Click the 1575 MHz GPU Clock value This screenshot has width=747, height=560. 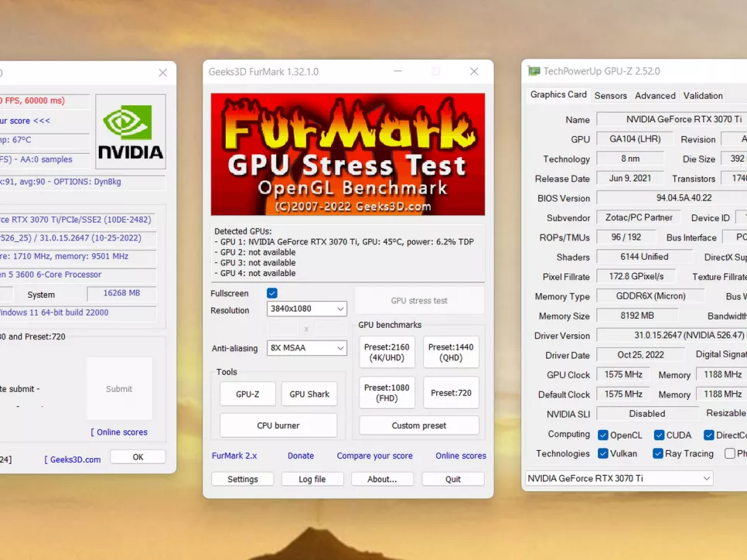click(x=623, y=374)
